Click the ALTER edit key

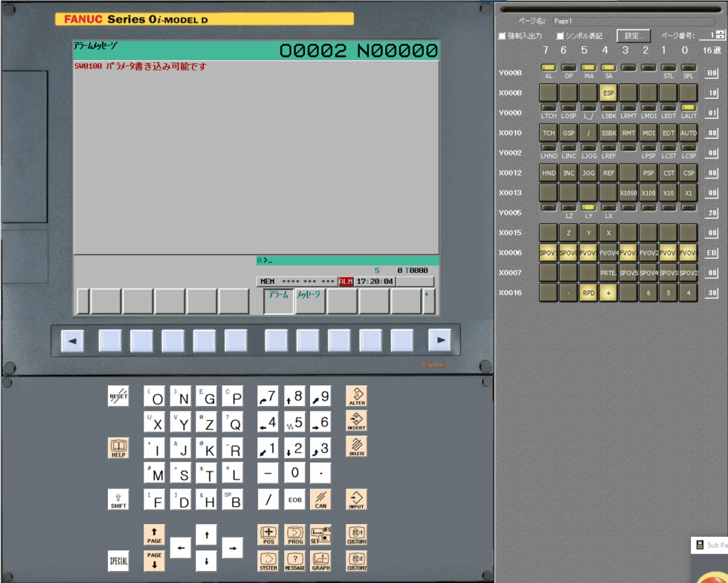tap(357, 396)
